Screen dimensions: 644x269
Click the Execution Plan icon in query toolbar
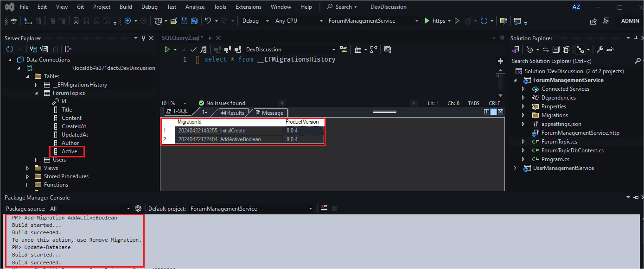pos(374,50)
